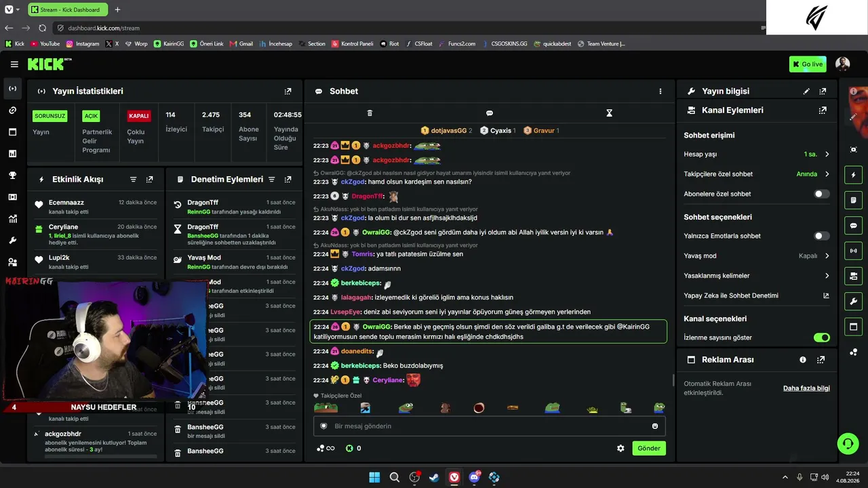Open the Gmail bookmark
The height and width of the screenshot is (488, 868).
tap(241, 44)
